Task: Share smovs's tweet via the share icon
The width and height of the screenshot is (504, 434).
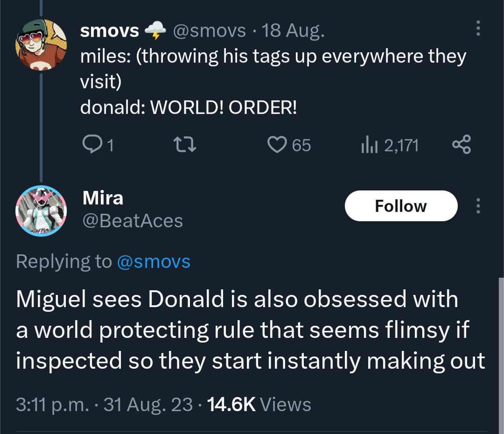Action: tap(462, 145)
